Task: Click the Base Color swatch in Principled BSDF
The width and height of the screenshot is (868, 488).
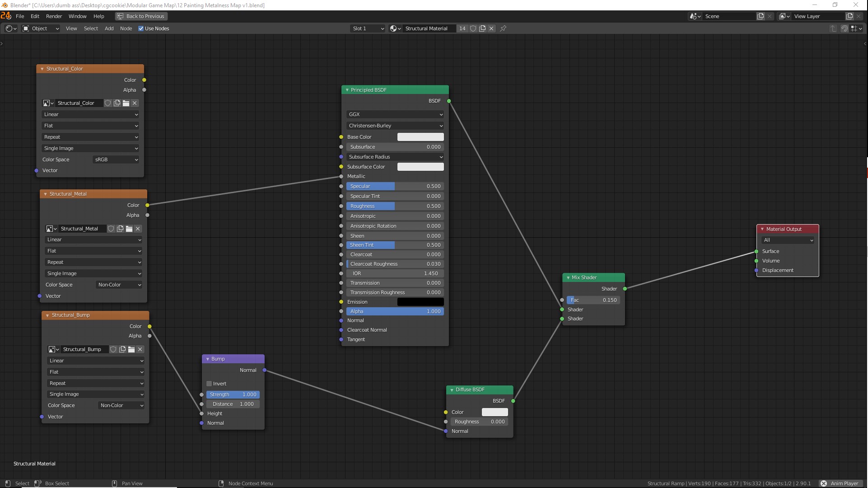Action: pyautogui.click(x=420, y=137)
